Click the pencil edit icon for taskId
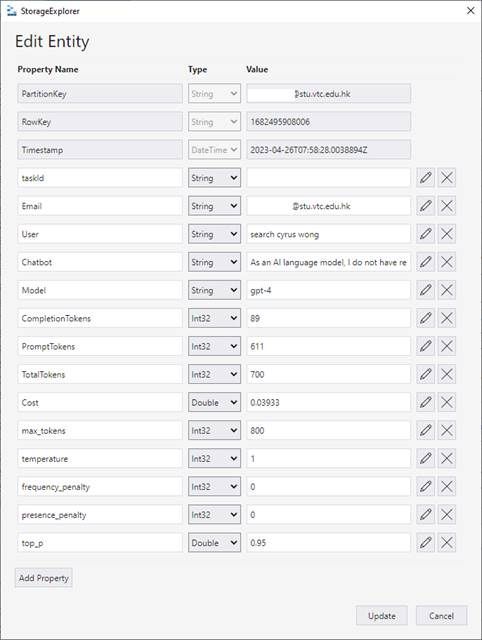 (425, 178)
